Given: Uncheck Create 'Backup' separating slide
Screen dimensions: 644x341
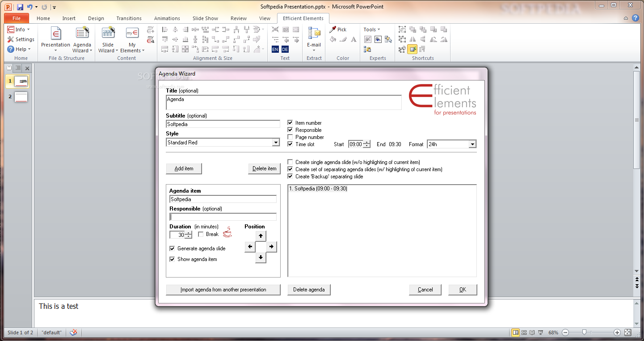Looking at the screenshot, I should 290,177.
